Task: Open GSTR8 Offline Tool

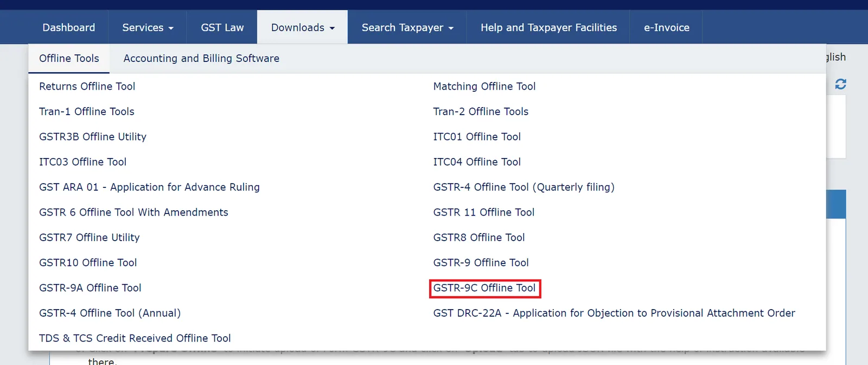Action: tap(479, 237)
